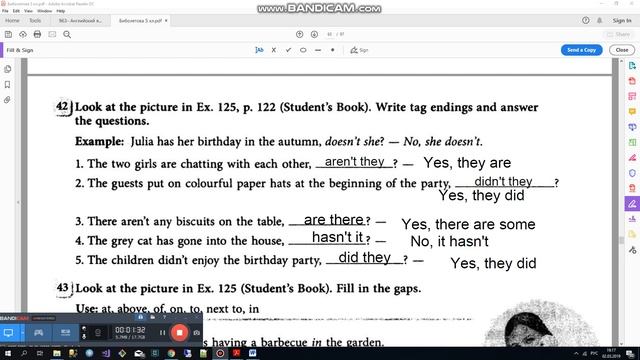Take a screenshot with Bandicam camera icon
640x360 pixels.
196,333
